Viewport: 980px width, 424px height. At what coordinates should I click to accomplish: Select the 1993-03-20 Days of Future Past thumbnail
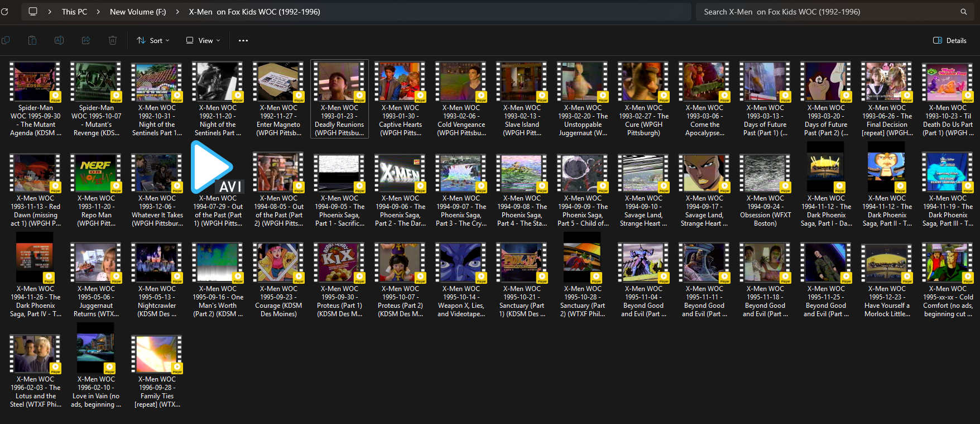(x=826, y=82)
